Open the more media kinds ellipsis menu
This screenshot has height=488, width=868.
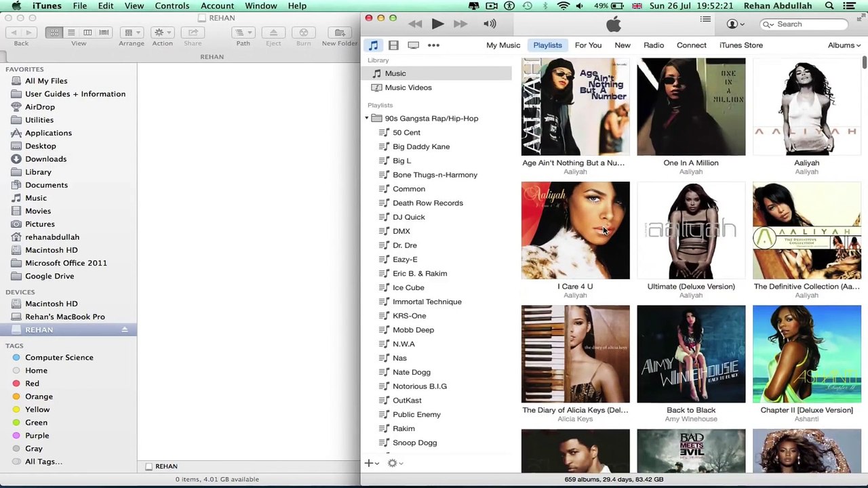point(433,45)
